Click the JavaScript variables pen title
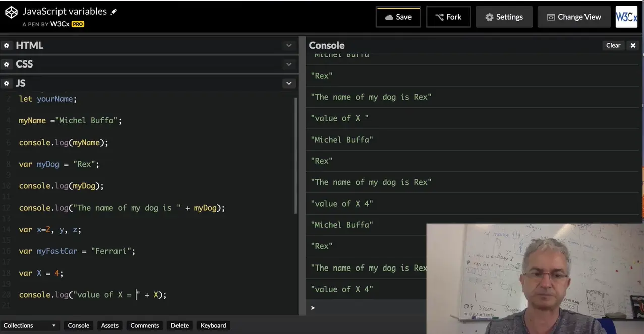The image size is (644, 334). [x=65, y=11]
